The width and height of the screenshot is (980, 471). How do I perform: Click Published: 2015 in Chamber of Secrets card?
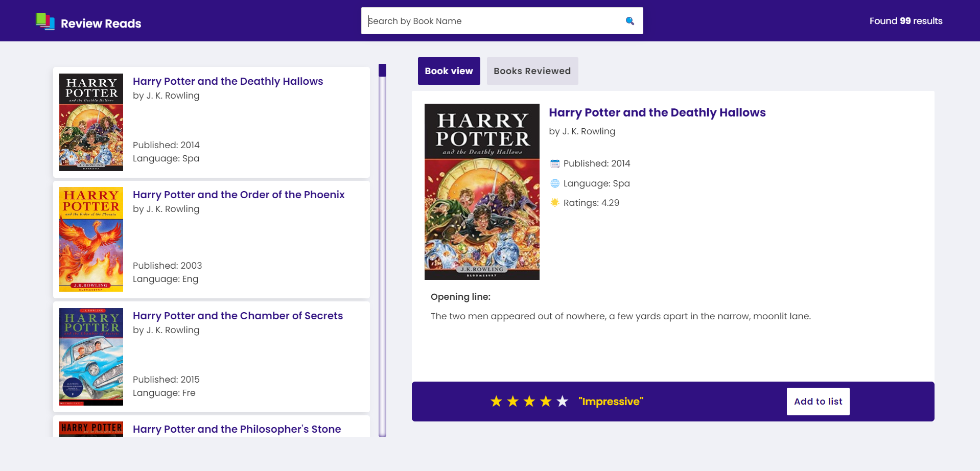166,380
